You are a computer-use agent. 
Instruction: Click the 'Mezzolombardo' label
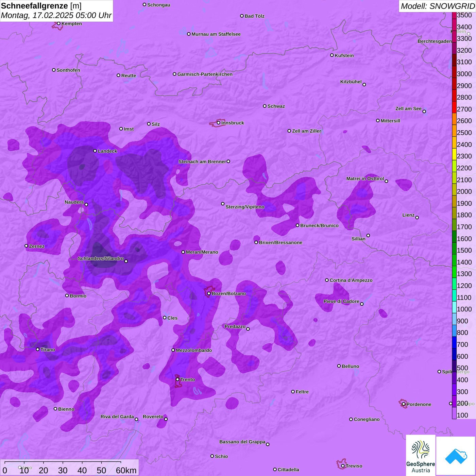click(194, 350)
